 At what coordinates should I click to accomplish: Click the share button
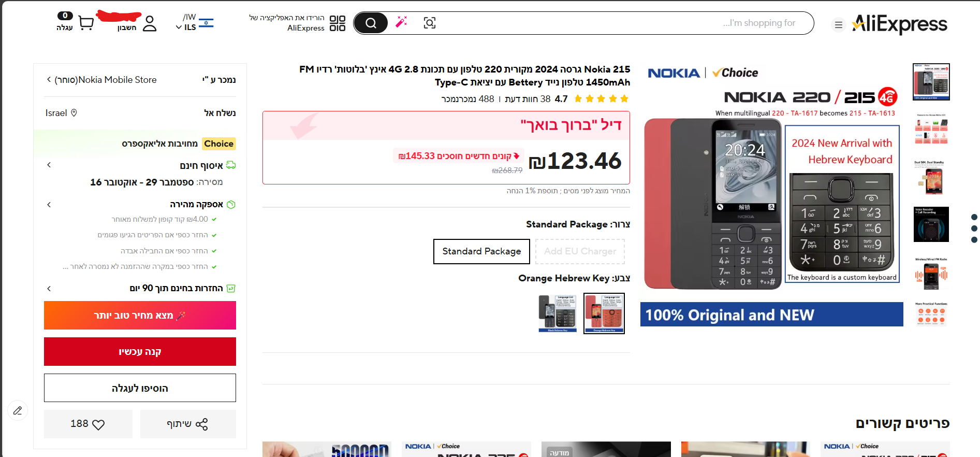188,424
